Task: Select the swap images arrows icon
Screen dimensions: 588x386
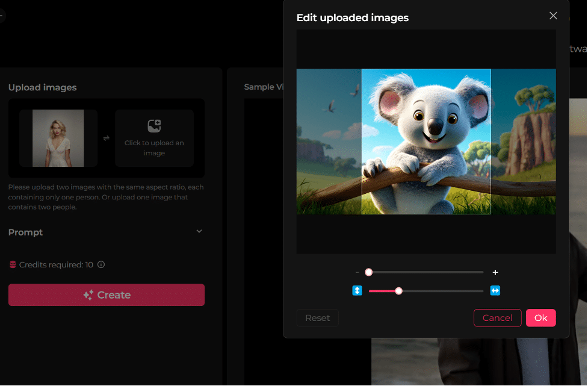Action: click(106, 138)
